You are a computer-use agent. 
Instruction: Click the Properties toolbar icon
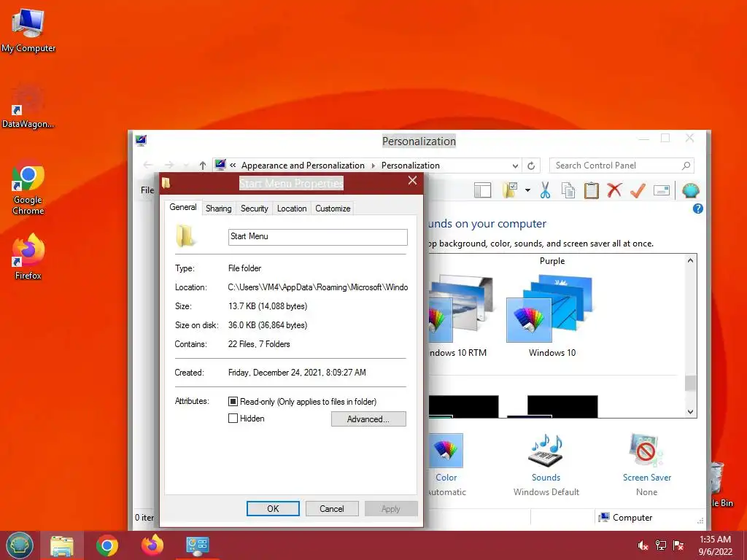661,190
